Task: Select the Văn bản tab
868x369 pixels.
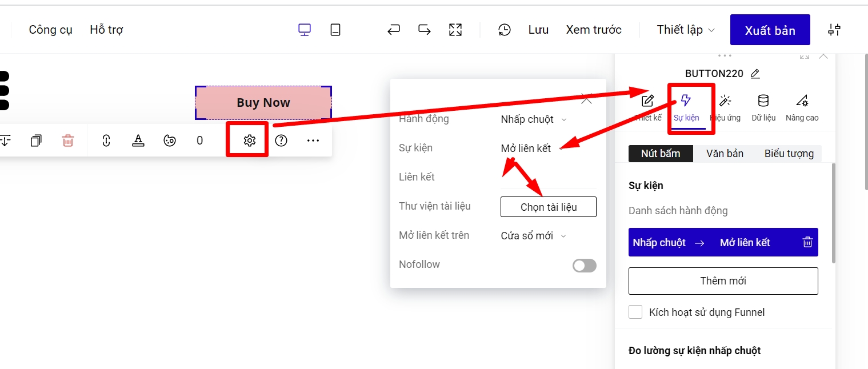Action: click(725, 154)
